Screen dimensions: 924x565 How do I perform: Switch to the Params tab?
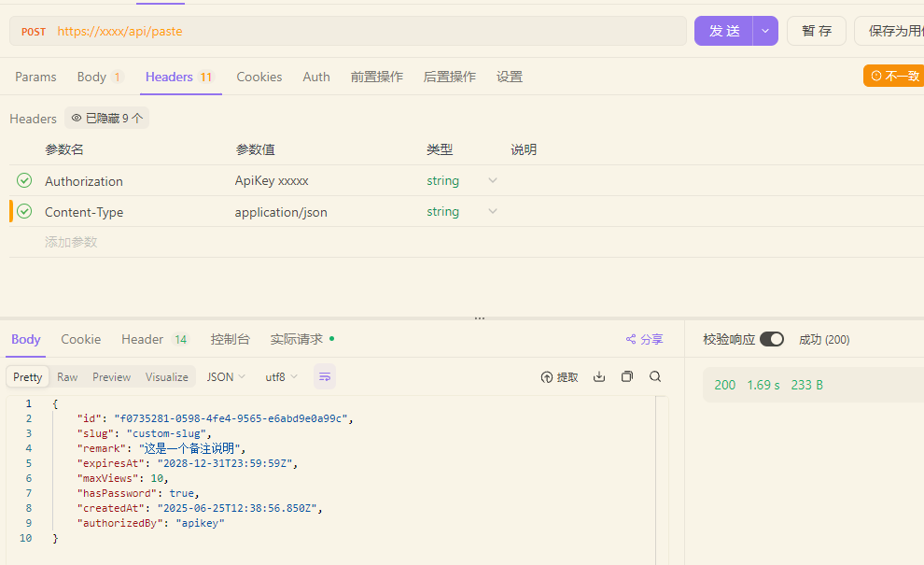tap(36, 77)
